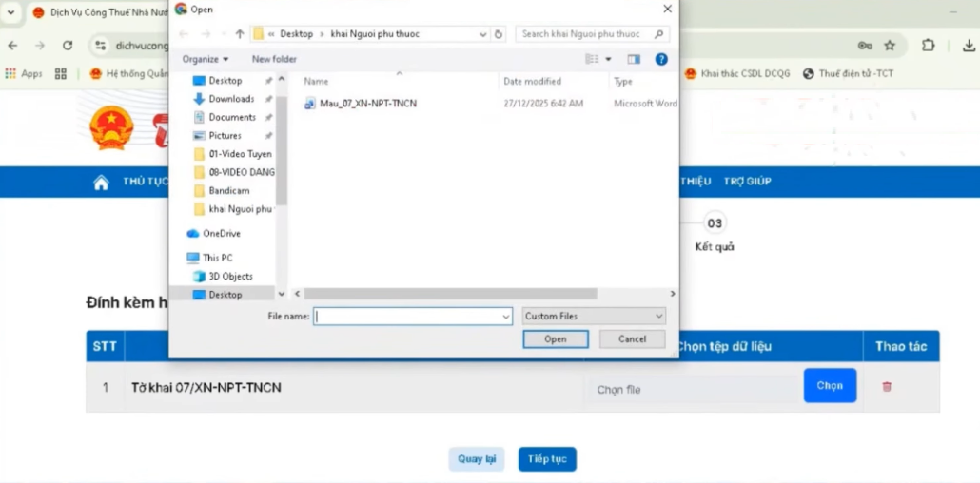Click khai Nguoi phu thuoc breadcrumb
Viewport: 980px width, 483px height.
click(375, 34)
